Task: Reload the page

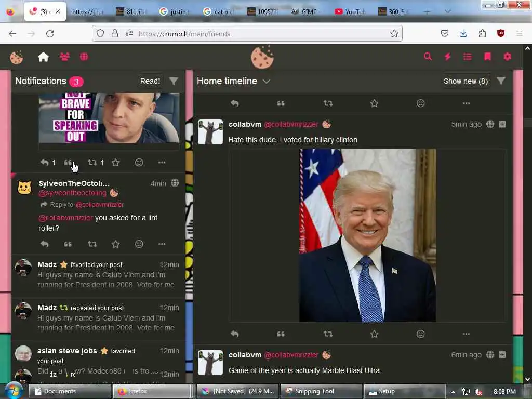Action: 50,34
